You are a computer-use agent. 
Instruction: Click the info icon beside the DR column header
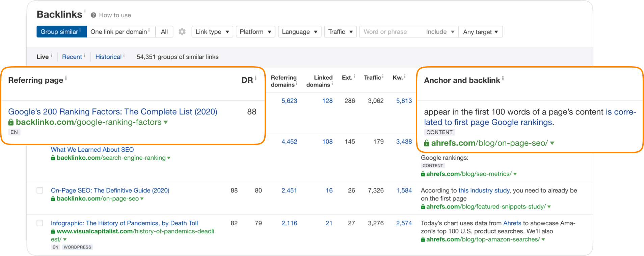[256, 78]
